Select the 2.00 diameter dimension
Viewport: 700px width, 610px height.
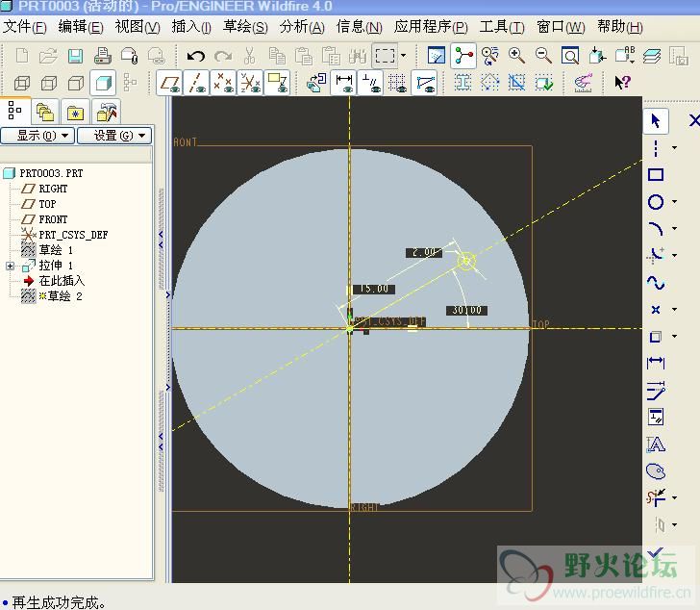(x=424, y=253)
